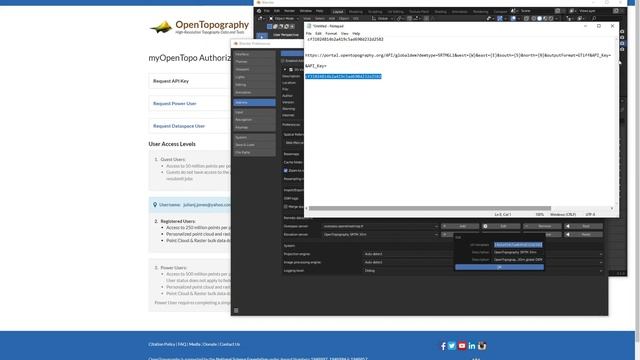Select the Save & Load preferences category
The image size is (640, 360).
tap(254, 145)
